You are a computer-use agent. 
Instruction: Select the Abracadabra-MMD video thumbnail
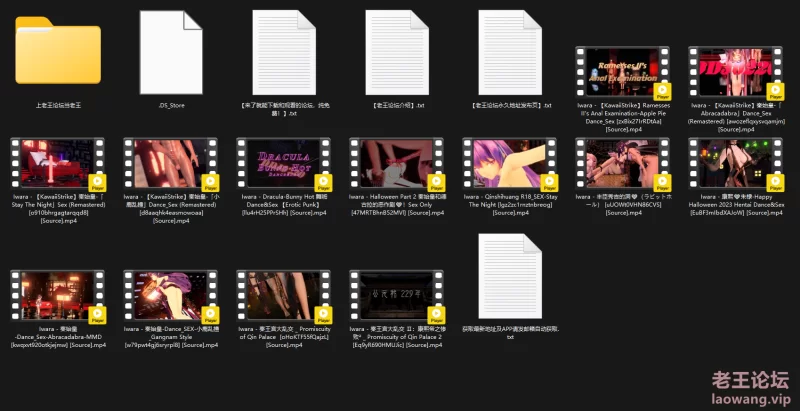click(58, 296)
